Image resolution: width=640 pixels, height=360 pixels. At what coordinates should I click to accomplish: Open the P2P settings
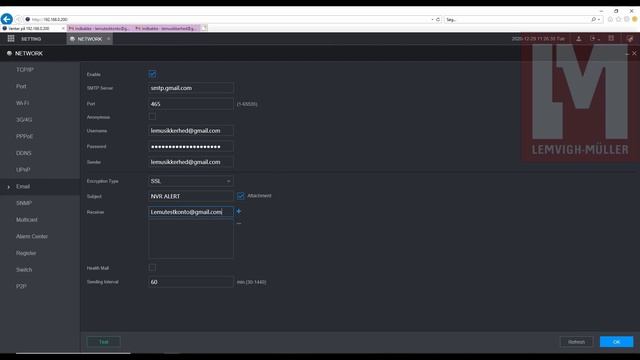[21, 287]
